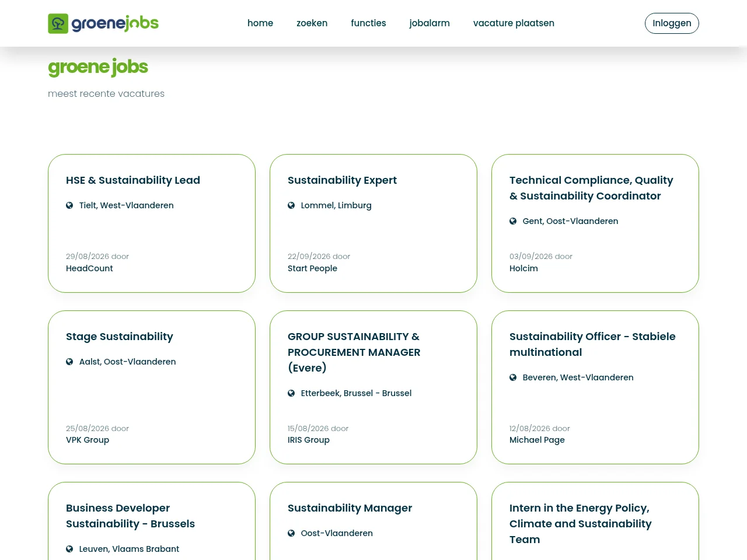Open the HSE & Sustainability Lead vacancy

click(x=133, y=180)
